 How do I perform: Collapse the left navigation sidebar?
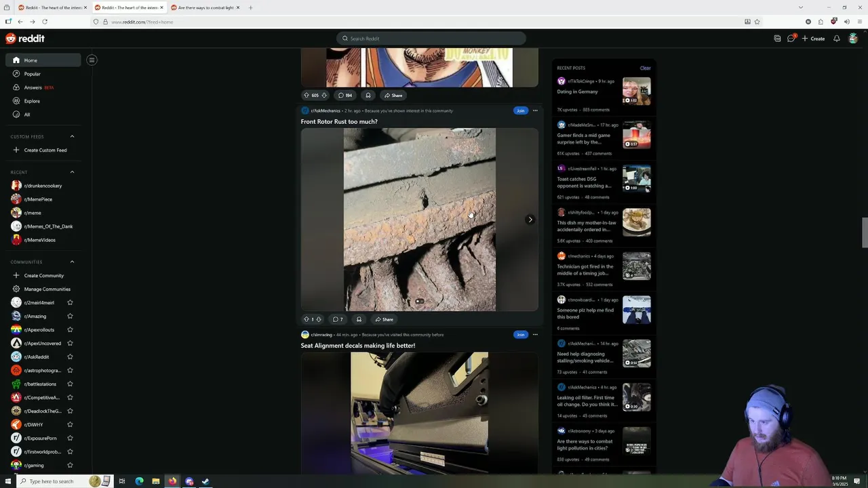(92, 60)
